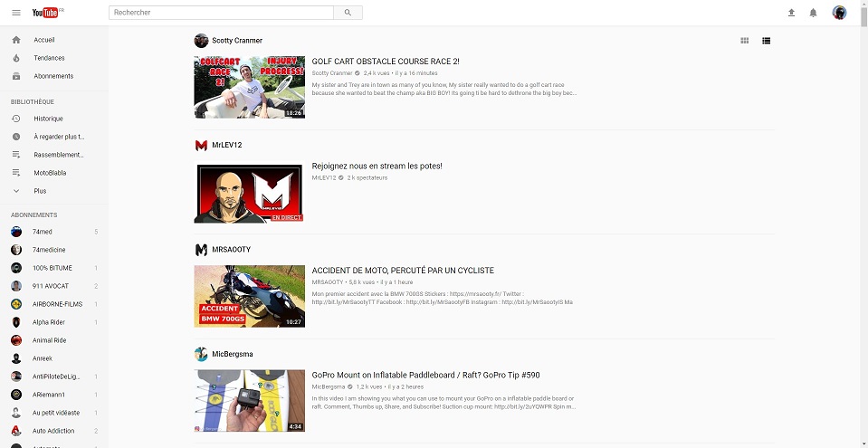The image size is (868, 448).
Task: Open the 74med subscription name
Action: coord(42,232)
